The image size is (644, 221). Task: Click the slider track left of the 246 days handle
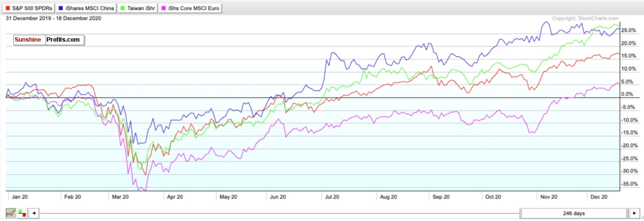click(279, 213)
